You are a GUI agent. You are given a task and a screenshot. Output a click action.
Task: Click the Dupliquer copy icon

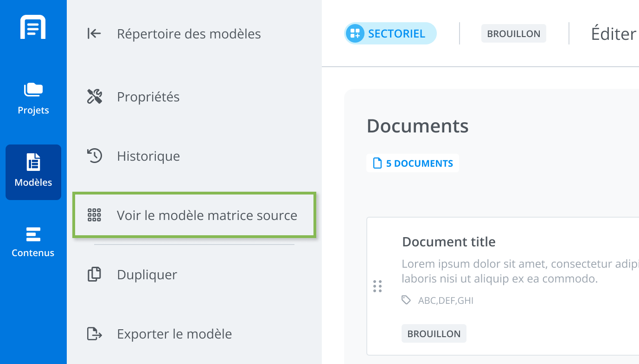pyautogui.click(x=94, y=275)
